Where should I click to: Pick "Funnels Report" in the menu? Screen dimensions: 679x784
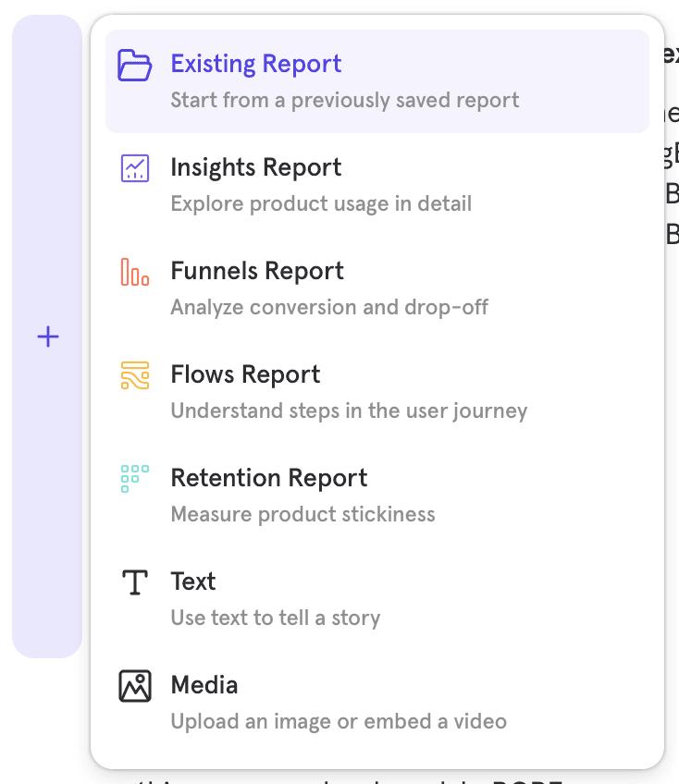(256, 271)
